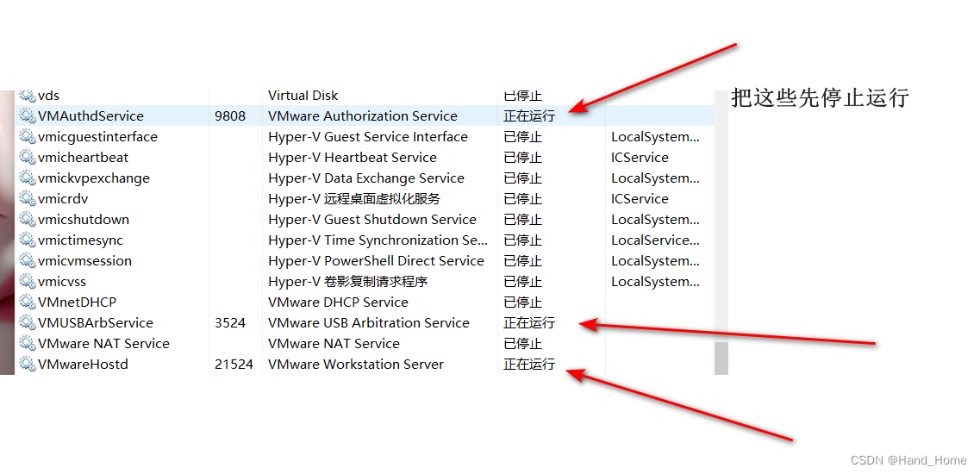Click Hyper-V 卷影复制请求程序 description
Image resolution: width=980 pixels, height=474 pixels.
click(x=348, y=281)
